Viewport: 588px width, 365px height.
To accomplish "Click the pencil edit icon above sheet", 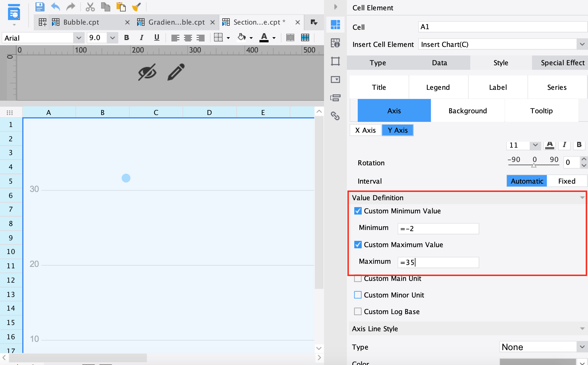I will click(x=176, y=72).
